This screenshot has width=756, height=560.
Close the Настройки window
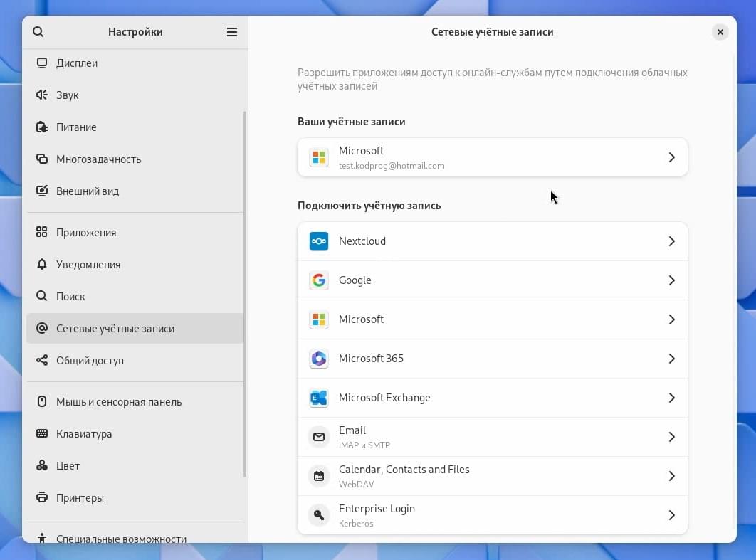[720, 32]
